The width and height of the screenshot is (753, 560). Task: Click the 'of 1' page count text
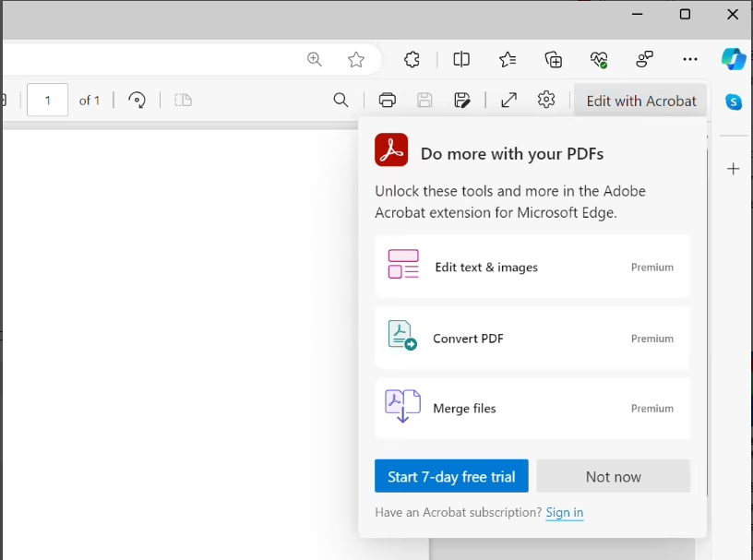tap(90, 101)
